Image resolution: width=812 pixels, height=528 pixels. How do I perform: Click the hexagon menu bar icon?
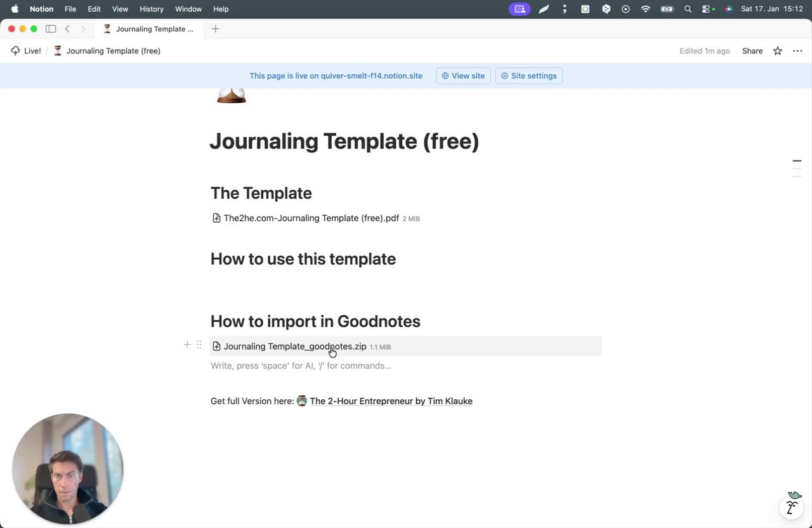[606, 9]
